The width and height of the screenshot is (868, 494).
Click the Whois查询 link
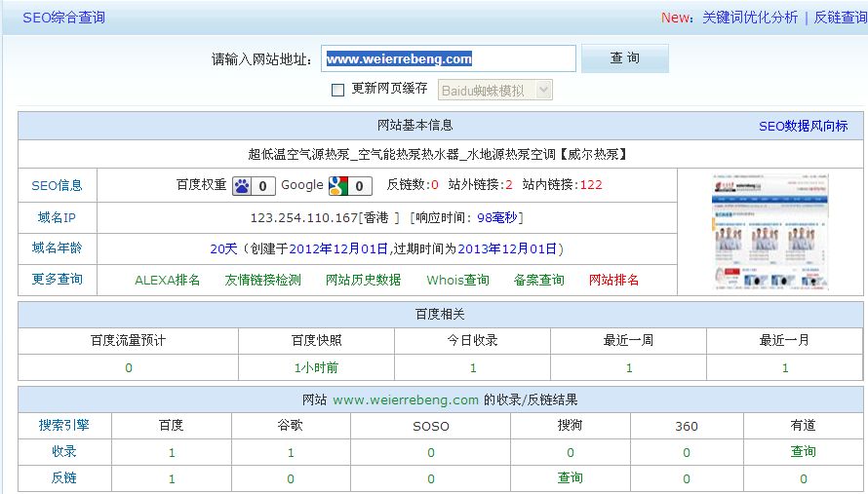click(457, 280)
